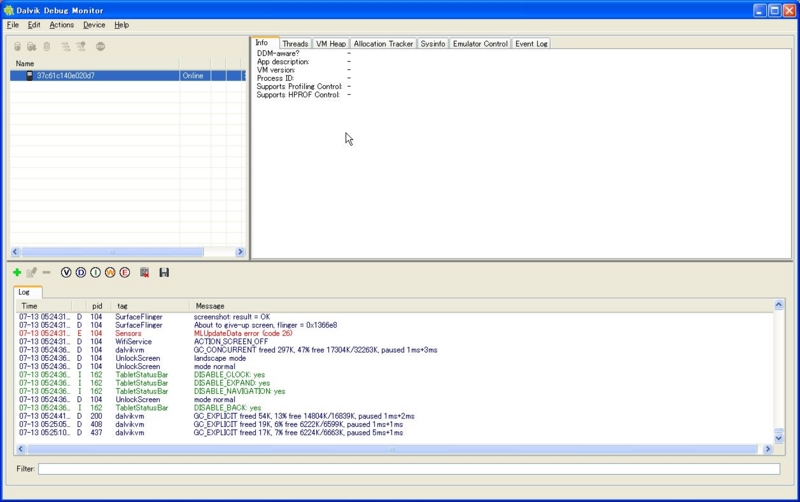The width and height of the screenshot is (800, 502).
Task: Click the stop process icon
Action: (101, 47)
